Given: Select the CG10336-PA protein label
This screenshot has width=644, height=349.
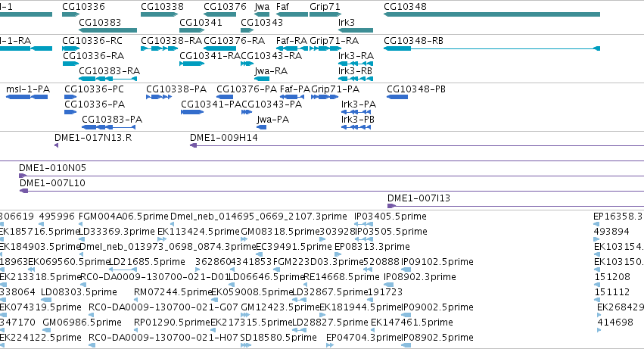Looking at the screenshot, I should point(95,104).
